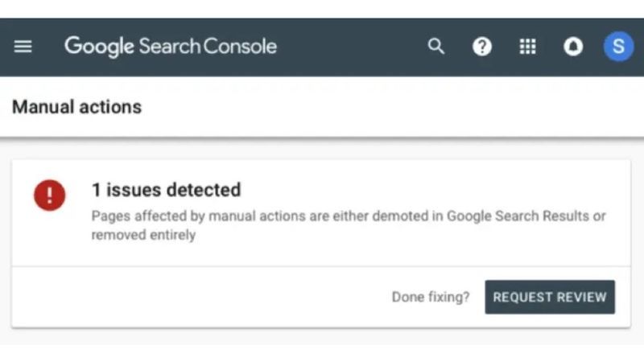Click 'Google Search Results' in the description

tap(518, 216)
